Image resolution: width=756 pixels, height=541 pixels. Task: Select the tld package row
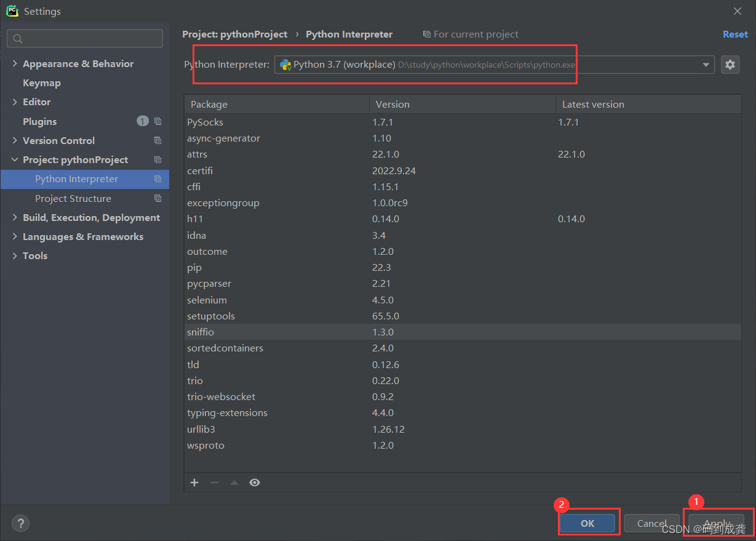(463, 364)
